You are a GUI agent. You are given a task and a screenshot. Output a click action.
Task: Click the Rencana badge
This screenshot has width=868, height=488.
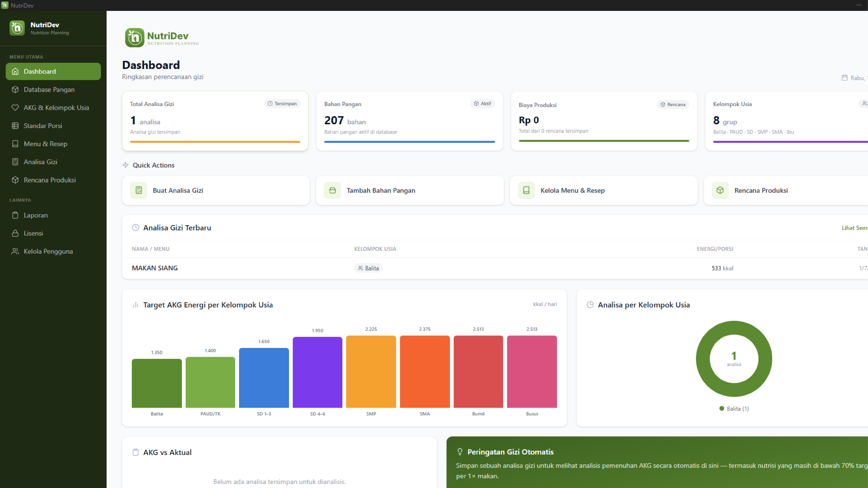pos(673,104)
